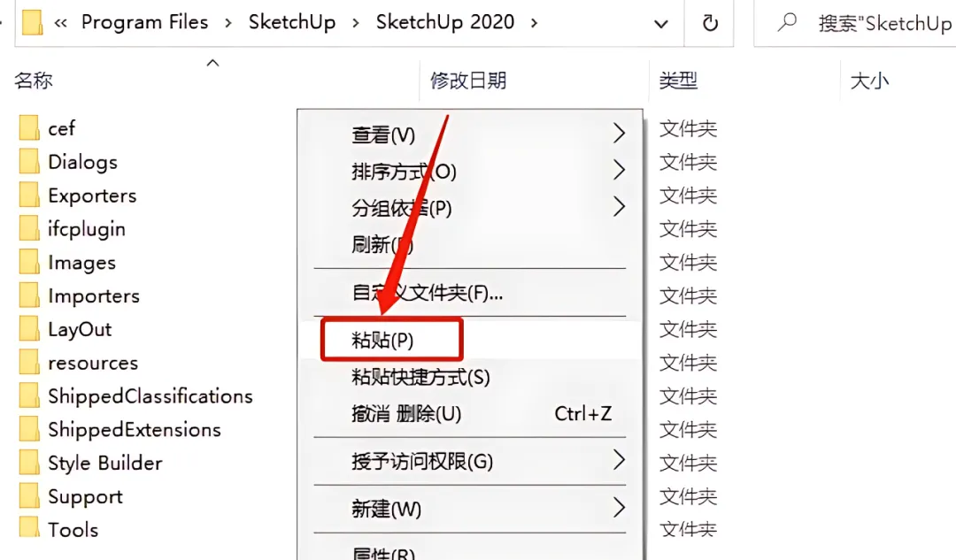Click the Tools folder icon
This screenshot has width=956, height=560.
tap(28, 529)
